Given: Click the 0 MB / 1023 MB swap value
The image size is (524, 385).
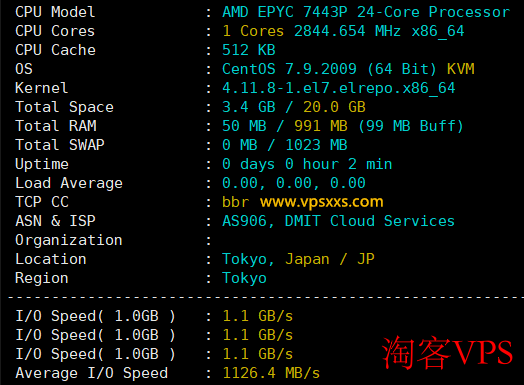Looking at the screenshot, I should coord(285,145).
